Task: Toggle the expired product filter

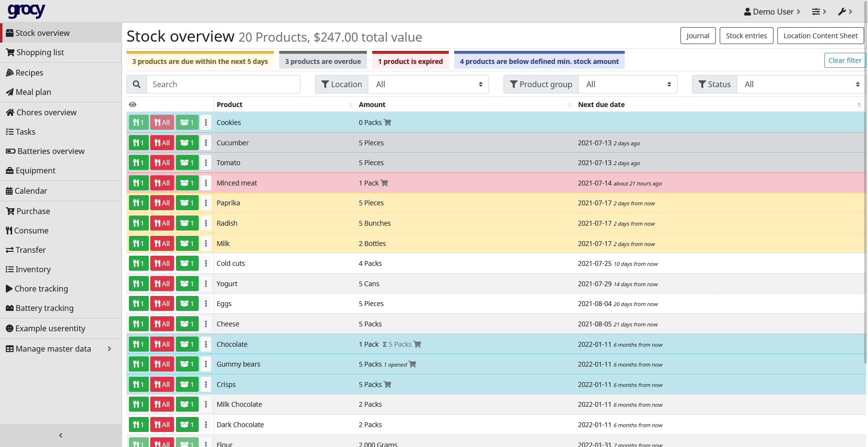Action: 410,62
